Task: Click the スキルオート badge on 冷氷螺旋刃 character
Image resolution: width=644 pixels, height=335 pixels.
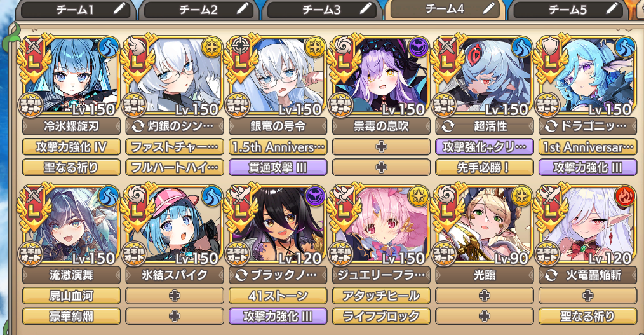Action: [31, 106]
